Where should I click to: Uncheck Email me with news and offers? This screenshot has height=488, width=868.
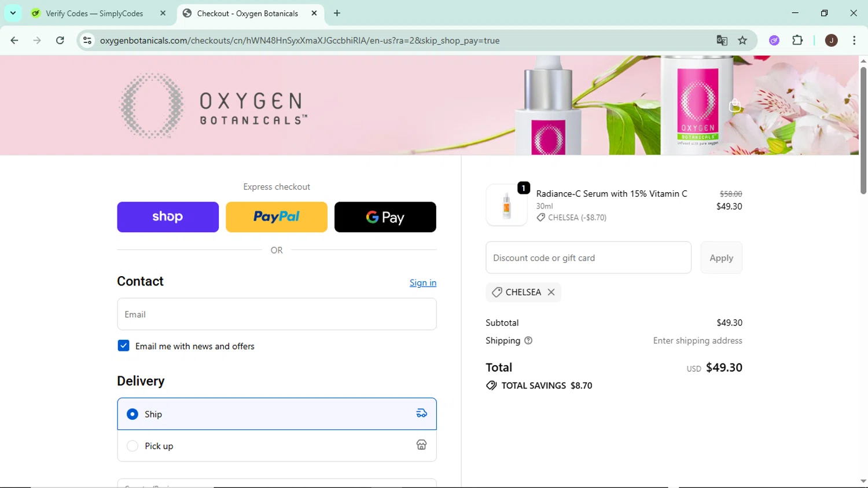[x=123, y=346]
